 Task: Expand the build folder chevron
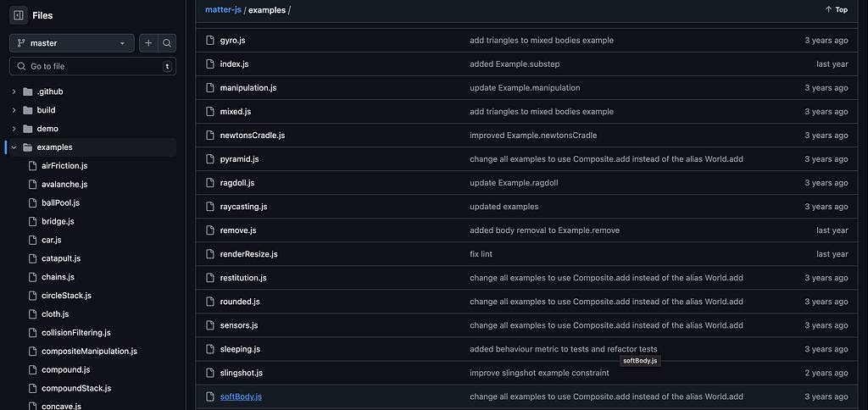(14, 110)
